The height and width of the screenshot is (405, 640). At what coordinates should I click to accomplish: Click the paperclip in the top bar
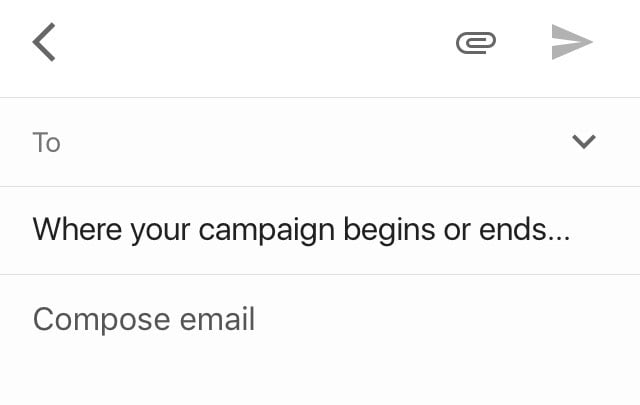click(477, 43)
